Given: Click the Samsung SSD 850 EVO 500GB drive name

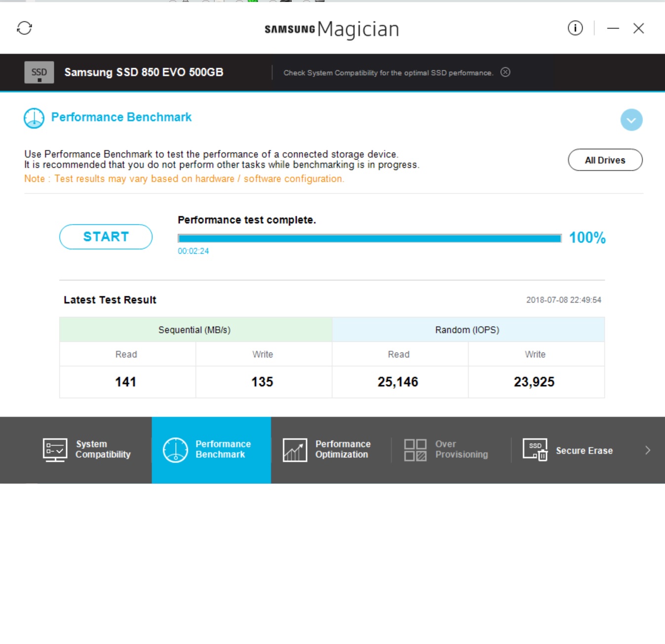Looking at the screenshot, I should [x=144, y=73].
